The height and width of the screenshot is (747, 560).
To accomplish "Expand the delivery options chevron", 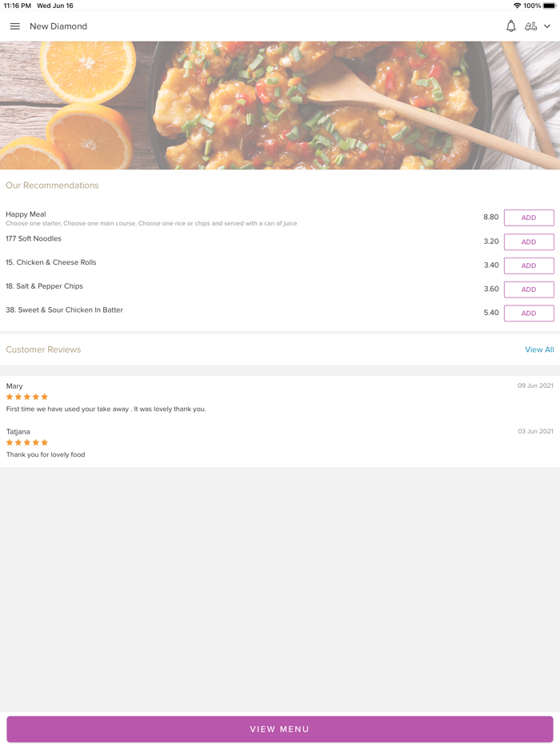I will point(547,26).
